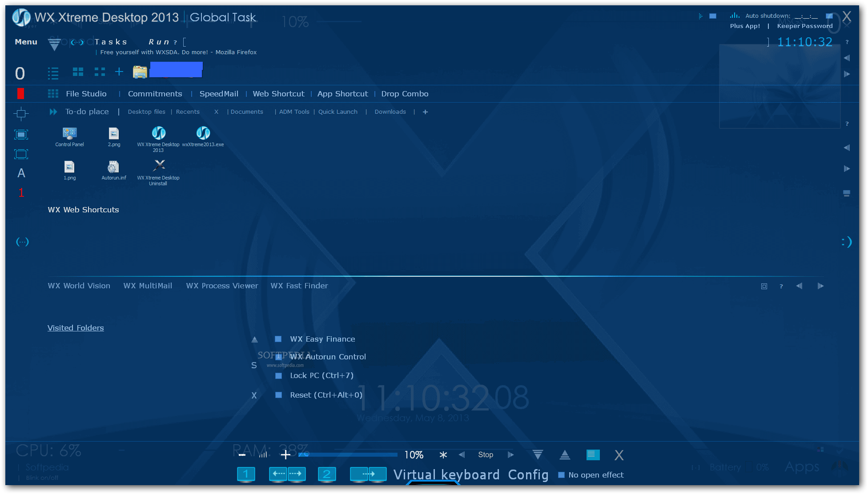Screen dimensions: 868x494
Task: Click the WX logo in title bar
Action: tap(21, 17)
